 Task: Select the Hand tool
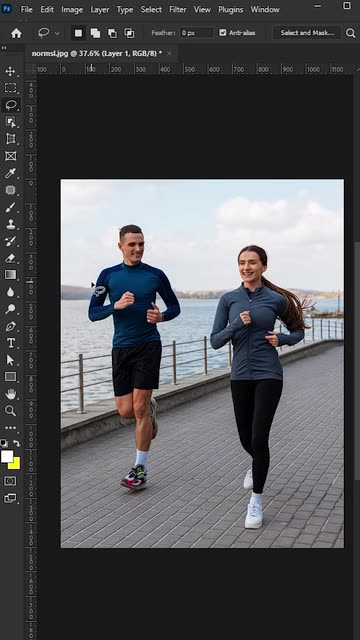10,394
